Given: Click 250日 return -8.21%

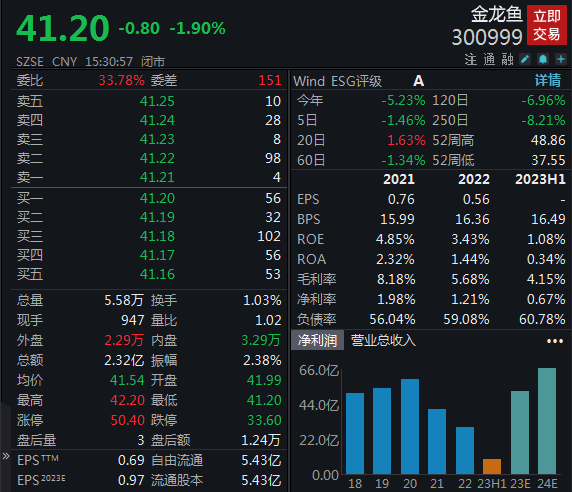Looking at the screenshot, I should 544,120.
